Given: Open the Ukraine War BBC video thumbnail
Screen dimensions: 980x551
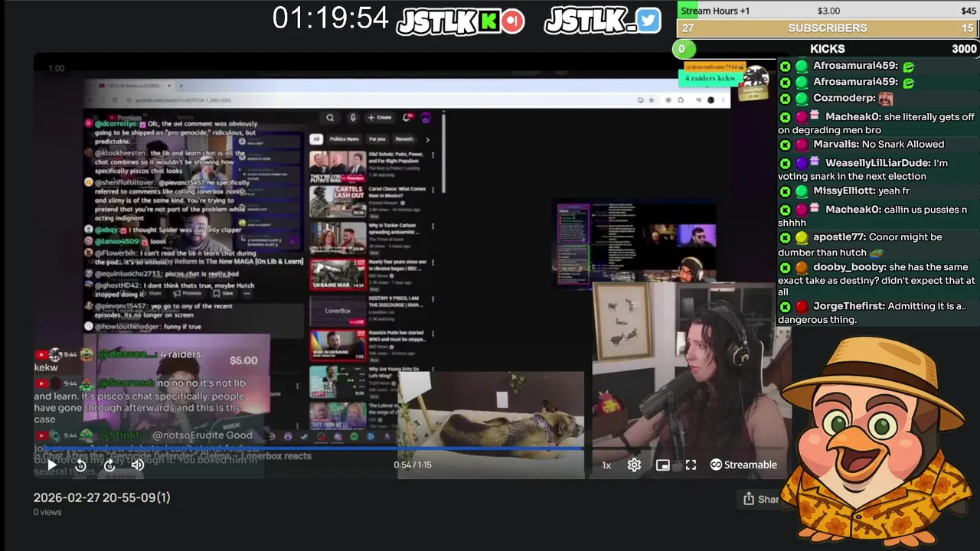Looking at the screenshot, I should pyautogui.click(x=338, y=274).
